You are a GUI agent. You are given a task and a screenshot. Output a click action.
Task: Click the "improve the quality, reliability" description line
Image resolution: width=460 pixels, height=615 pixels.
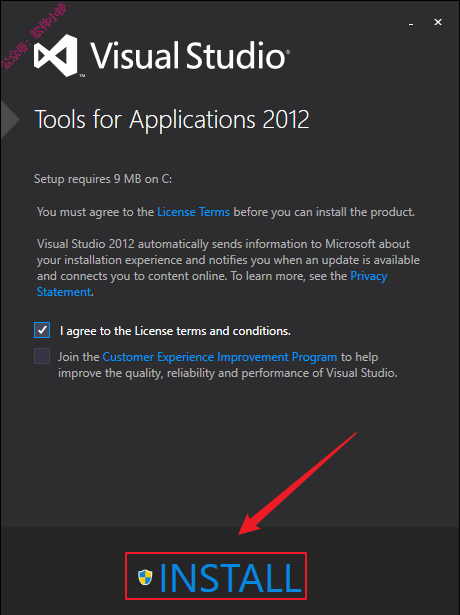pyautogui.click(x=228, y=373)
